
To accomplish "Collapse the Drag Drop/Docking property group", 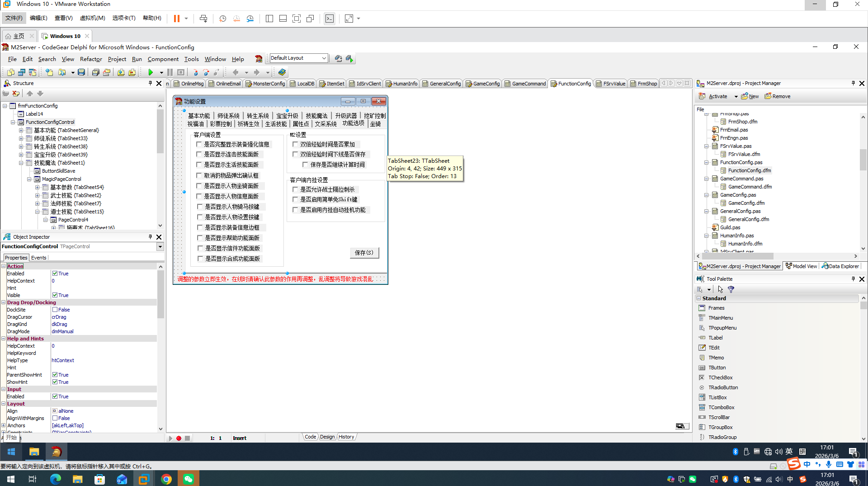I will click(x=4, y=302).
